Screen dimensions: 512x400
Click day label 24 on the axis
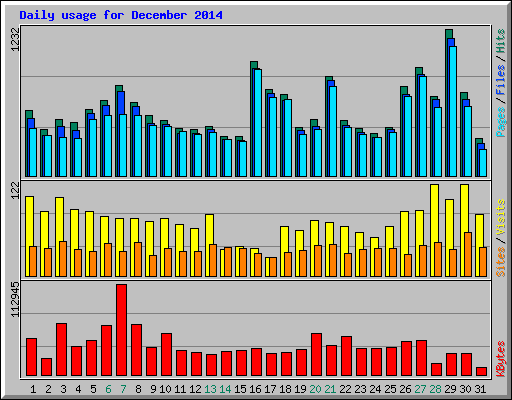click(x=375, y=389)
